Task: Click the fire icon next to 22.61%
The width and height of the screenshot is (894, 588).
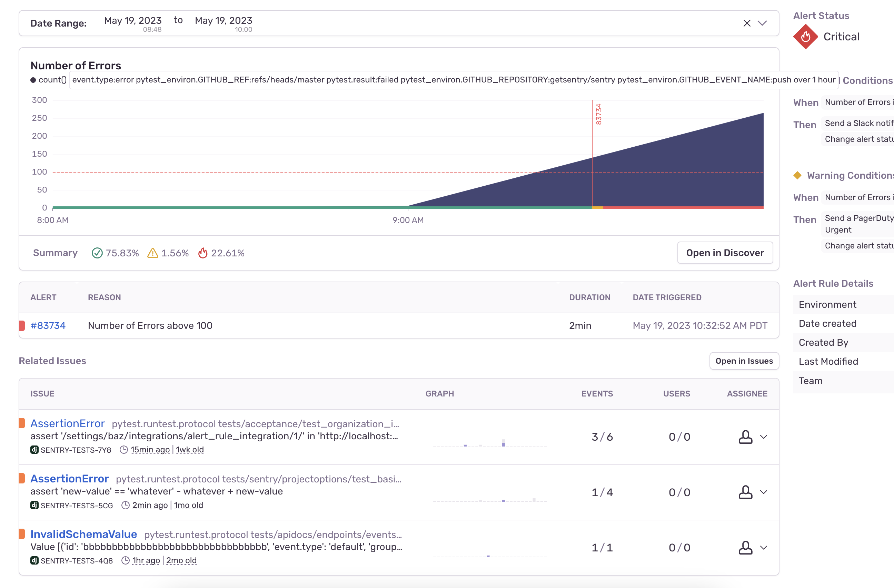Action: [x=203, y=253]
